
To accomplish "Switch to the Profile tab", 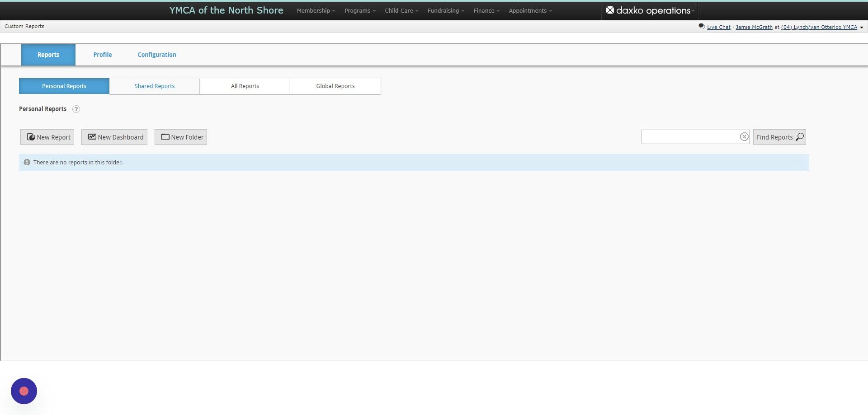I will [x=103, y=55].
